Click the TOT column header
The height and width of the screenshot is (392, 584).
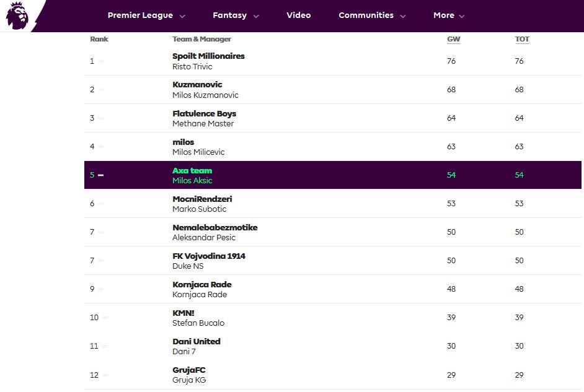(x=522, y=39)
